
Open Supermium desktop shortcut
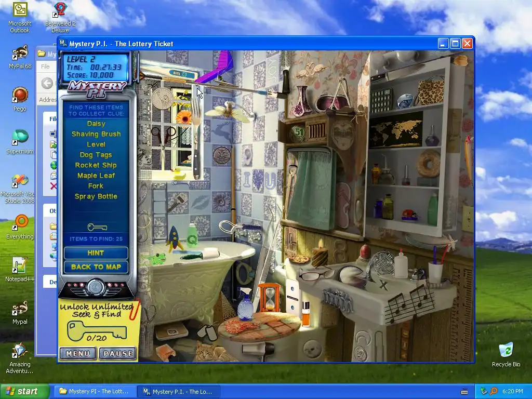click(20, 142)
